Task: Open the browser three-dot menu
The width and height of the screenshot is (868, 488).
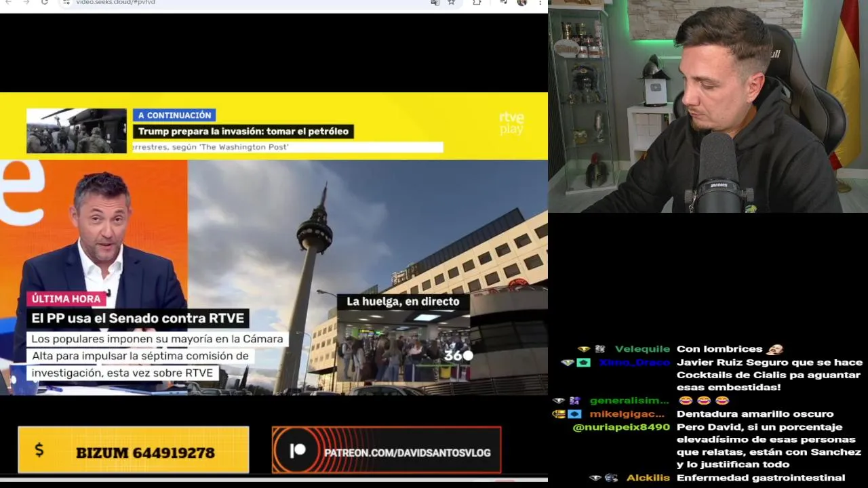Action: coord(540,2)
